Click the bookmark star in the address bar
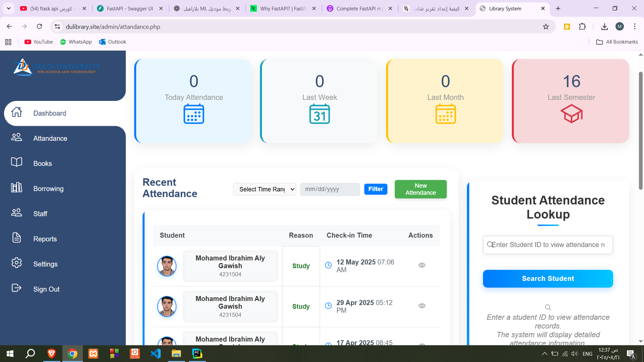644x362 pixels. coord(546,27)
